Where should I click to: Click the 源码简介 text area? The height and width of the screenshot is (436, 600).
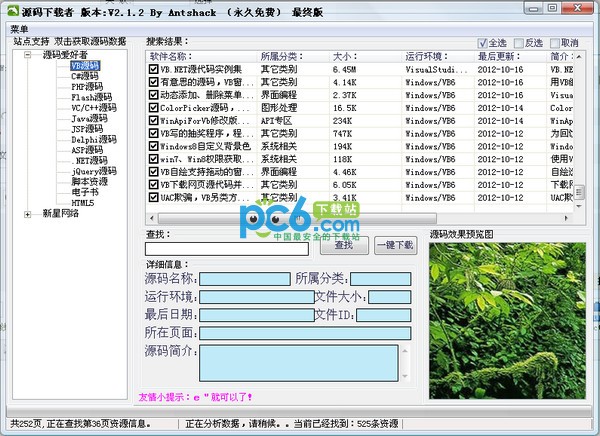pyautogui.click(x=299, y=363)
